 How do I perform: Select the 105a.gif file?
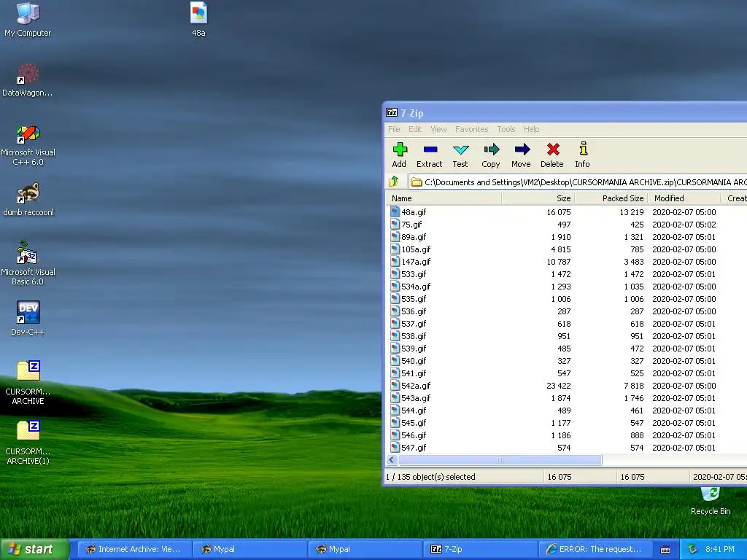[x=416, y=249]
